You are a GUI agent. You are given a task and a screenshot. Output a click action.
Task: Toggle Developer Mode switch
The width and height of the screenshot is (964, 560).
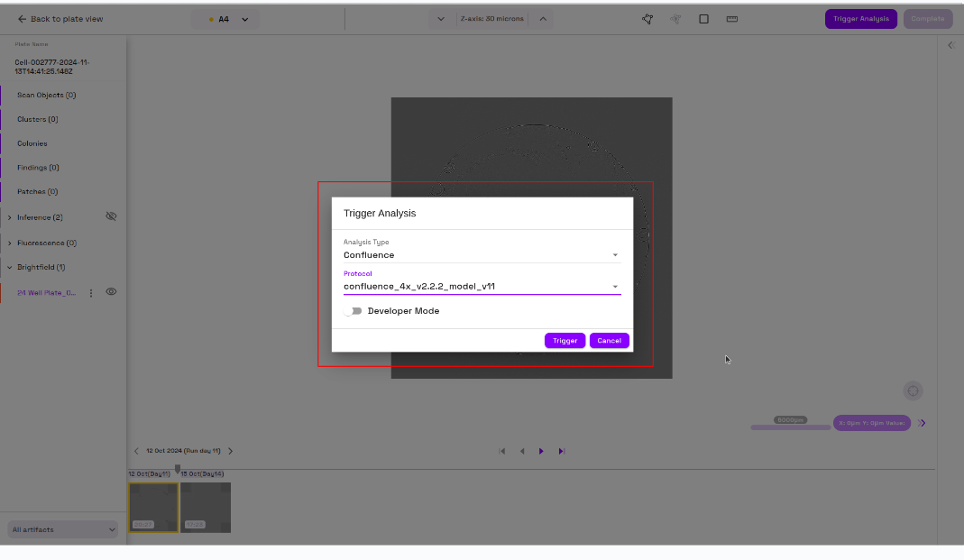pyautogui.click(x=353, y=311)
